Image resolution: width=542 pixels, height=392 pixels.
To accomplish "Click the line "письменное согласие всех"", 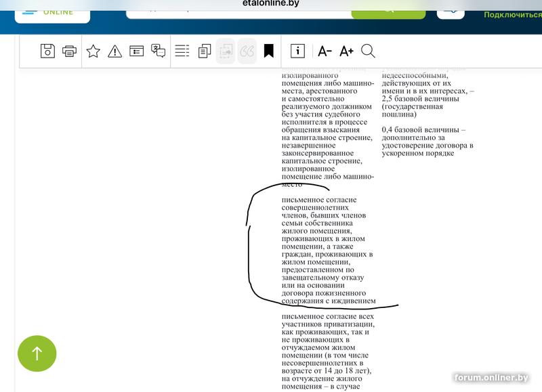I will [x=327, y=316].
